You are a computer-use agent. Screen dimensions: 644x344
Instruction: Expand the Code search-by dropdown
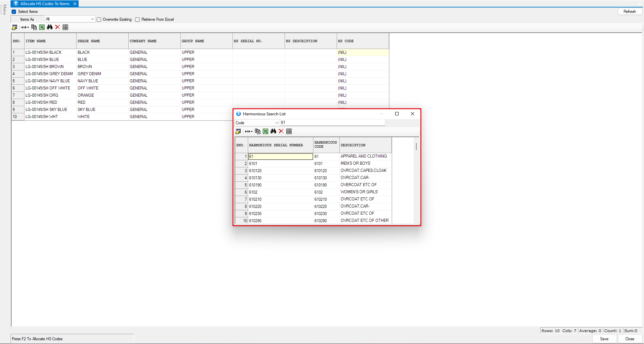[x=277, y=123]
